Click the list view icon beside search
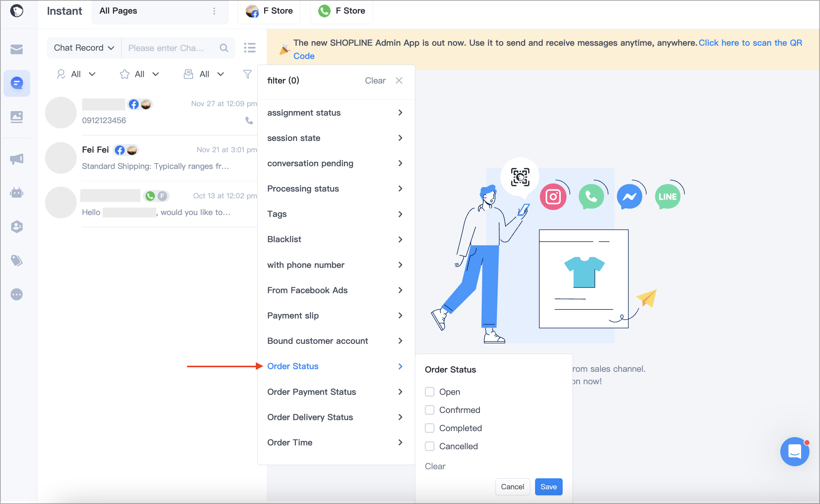 coord(250,48)
